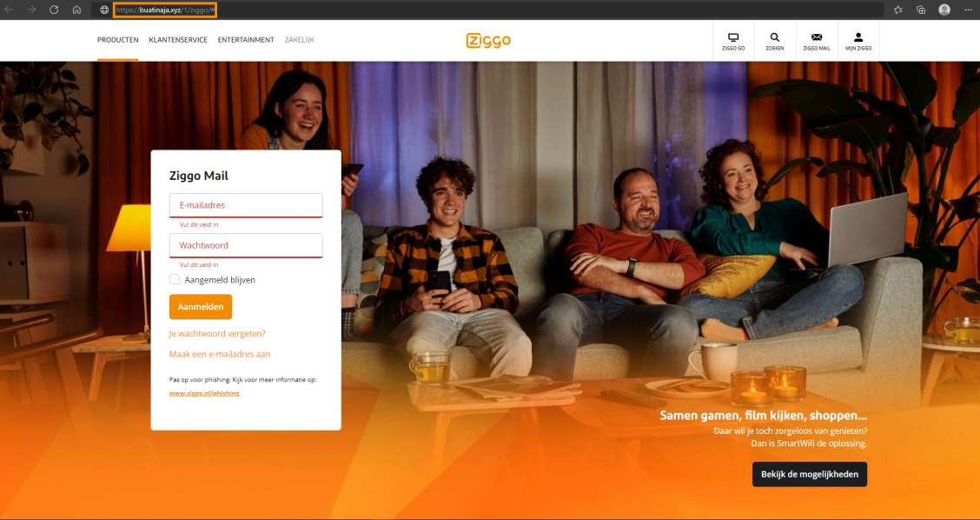Click the Samen gamen, film kijken, shoppen heading
This screenshot has width=980, height=520.
point(763,417)
